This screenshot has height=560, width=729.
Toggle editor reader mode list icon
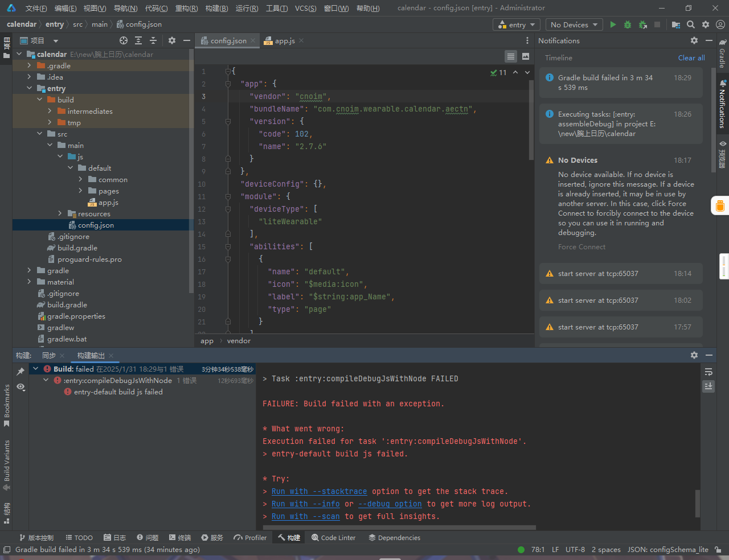coord(511,56)
